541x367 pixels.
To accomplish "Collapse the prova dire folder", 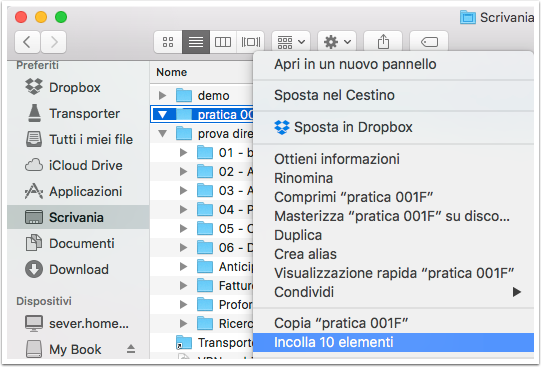I will point(162,133).
